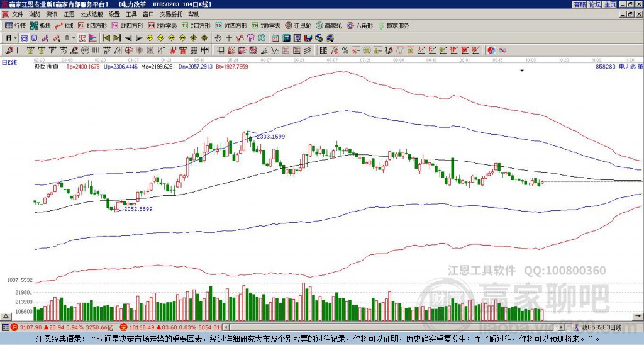Click the yin-yang circle icon

(x=491, y=50)
